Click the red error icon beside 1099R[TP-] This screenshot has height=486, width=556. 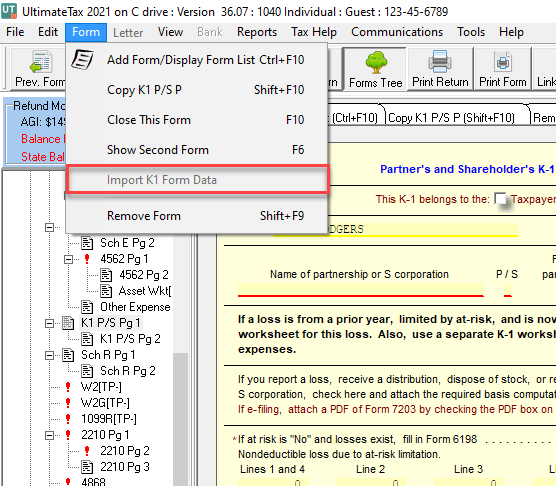68,419
